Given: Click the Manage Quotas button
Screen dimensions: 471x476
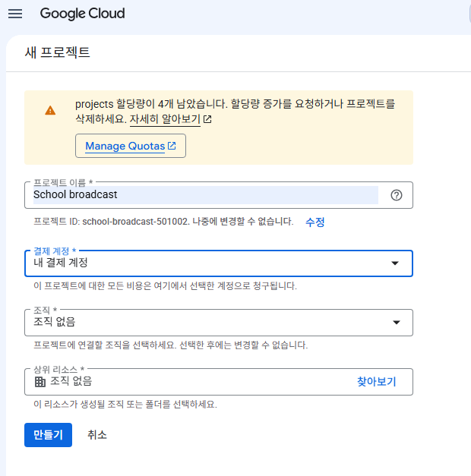Looking at the screenshot, I should click(131, 146).
